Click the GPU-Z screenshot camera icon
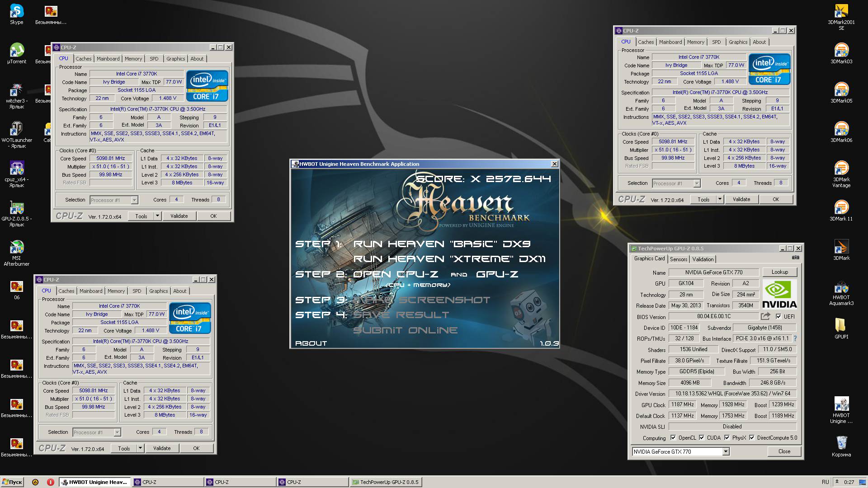Viewport: 868px width, 488px height. [x=795, y=258]
